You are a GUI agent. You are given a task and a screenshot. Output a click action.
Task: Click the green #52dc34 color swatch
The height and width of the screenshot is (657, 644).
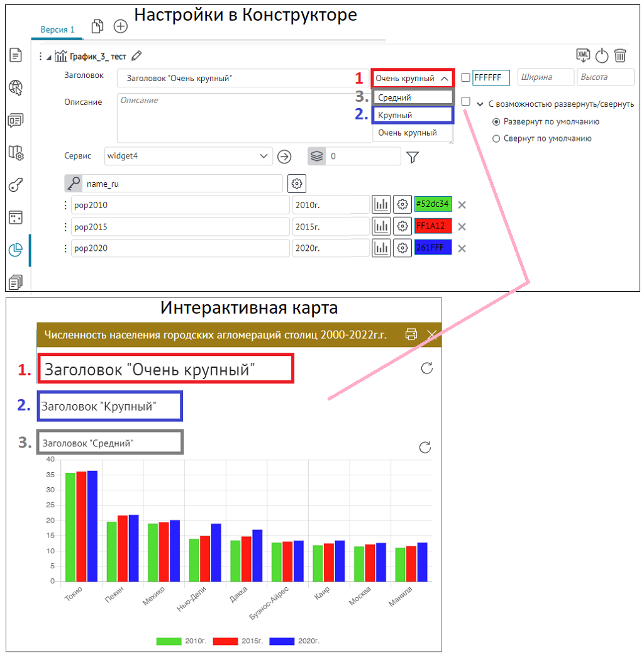(x=433, y=204)
